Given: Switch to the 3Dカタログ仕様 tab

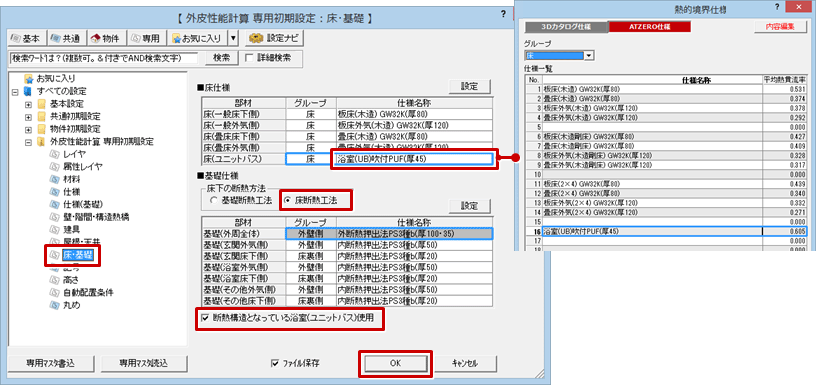Looking at the screenshot, I should (566, 27).
